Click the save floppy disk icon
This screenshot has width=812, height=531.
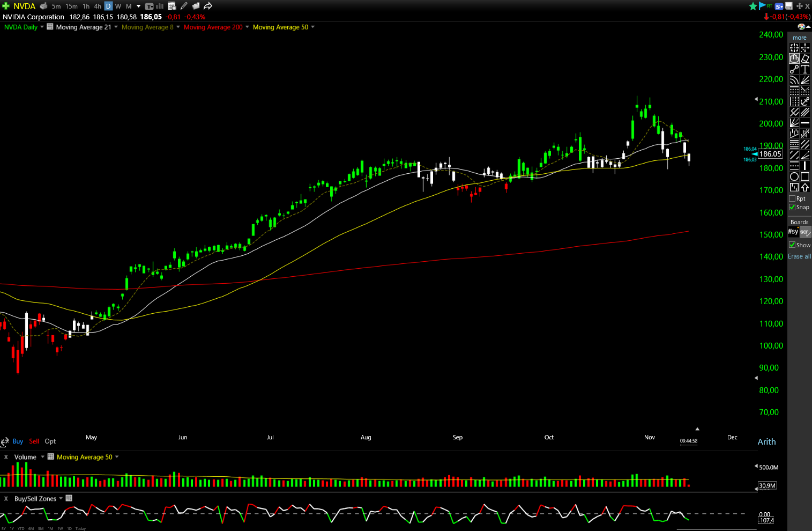pos(788,6)
